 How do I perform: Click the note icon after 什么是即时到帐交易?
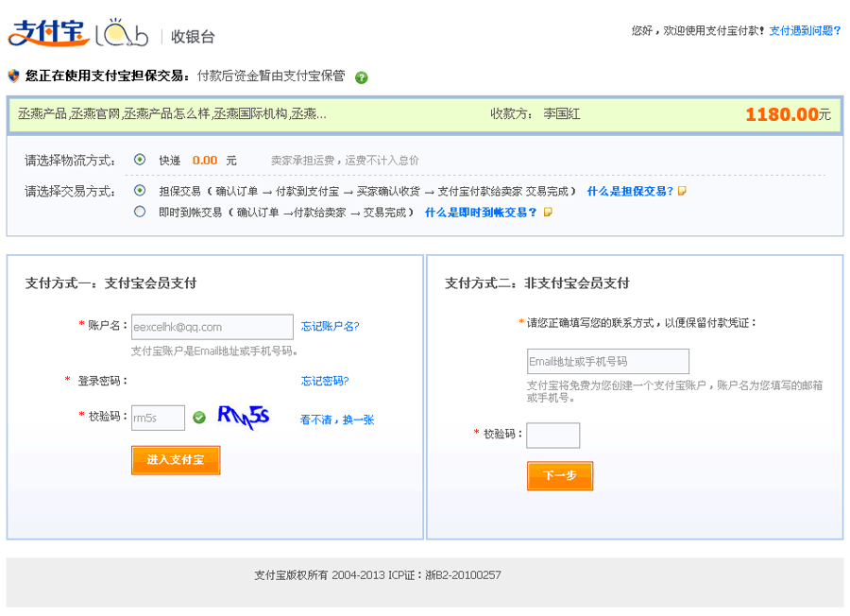click(548, 212)
